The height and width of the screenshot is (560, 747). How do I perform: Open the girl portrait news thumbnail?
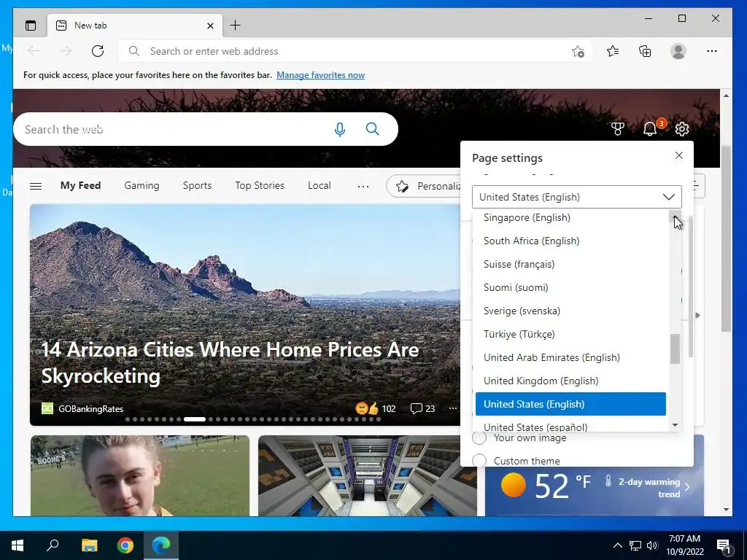click(140, 475)
